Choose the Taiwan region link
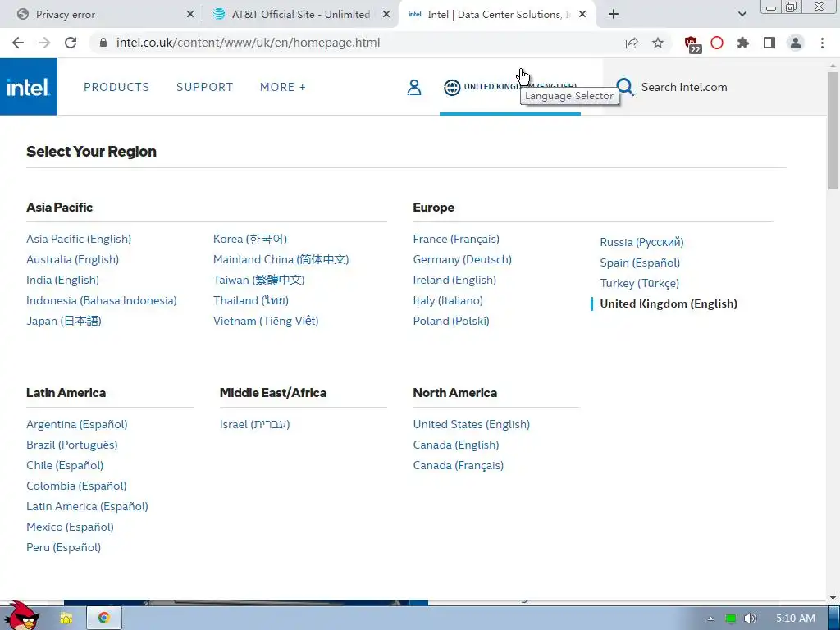This screenshot has width=840, height=630. 258,280
